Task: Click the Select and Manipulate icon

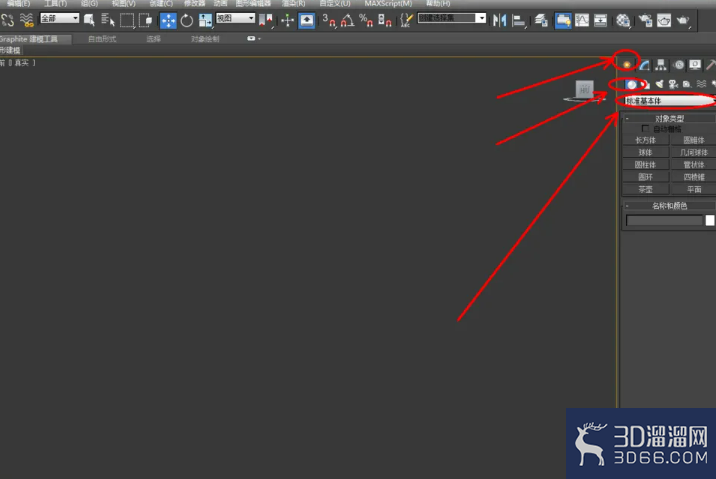Action: 287,20
